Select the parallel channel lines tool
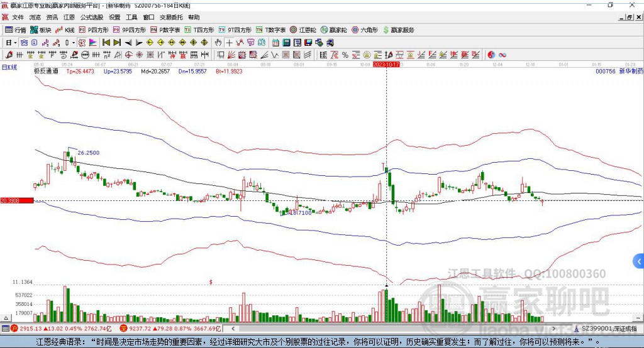Viewport: 644px width, 348px height. point(307,55)
